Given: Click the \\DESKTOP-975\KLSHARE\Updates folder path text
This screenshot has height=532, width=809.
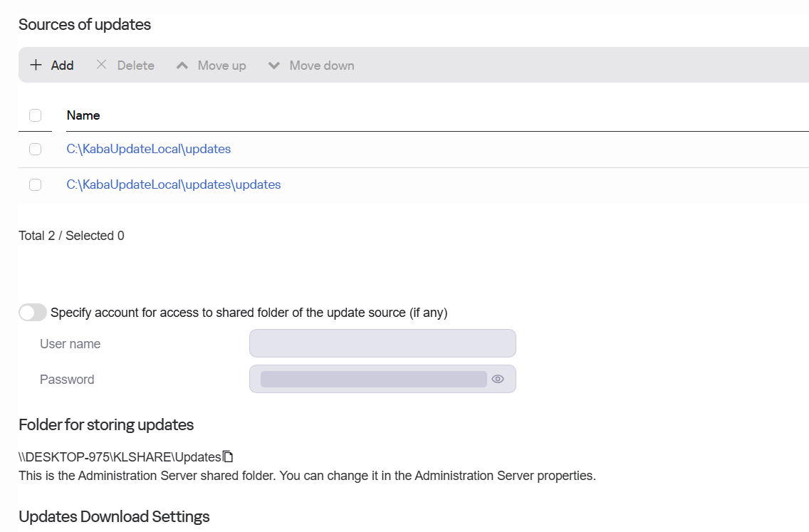Looking at the screenshot, I should [120, 457].
